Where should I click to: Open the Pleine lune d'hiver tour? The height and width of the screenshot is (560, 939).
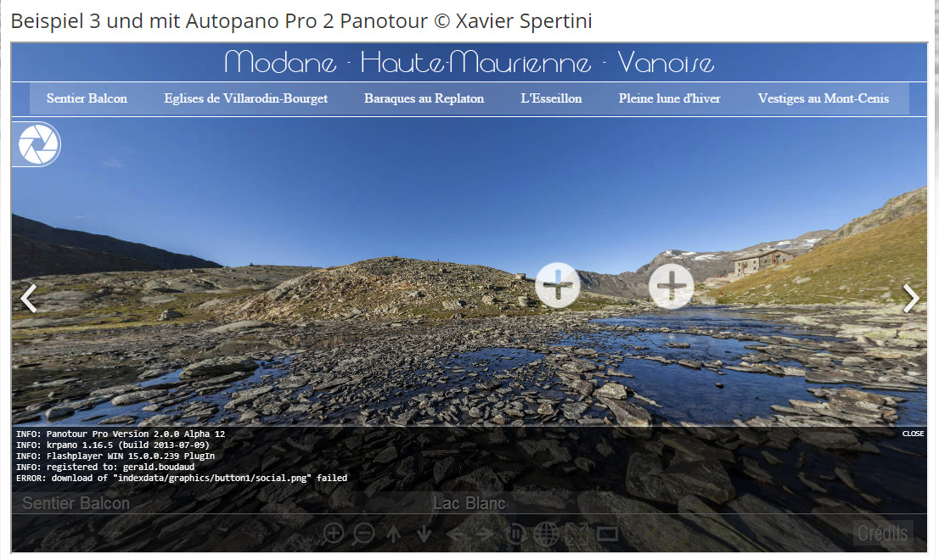point(670,98)
